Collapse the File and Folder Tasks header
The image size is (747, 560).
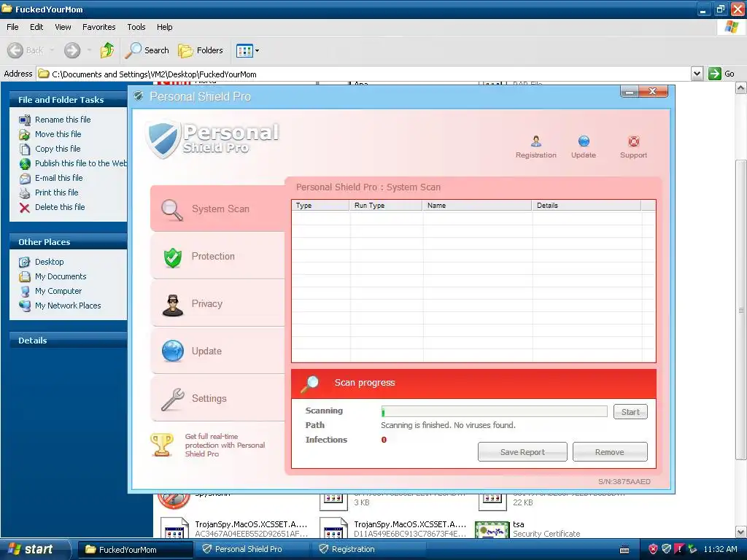68,99
